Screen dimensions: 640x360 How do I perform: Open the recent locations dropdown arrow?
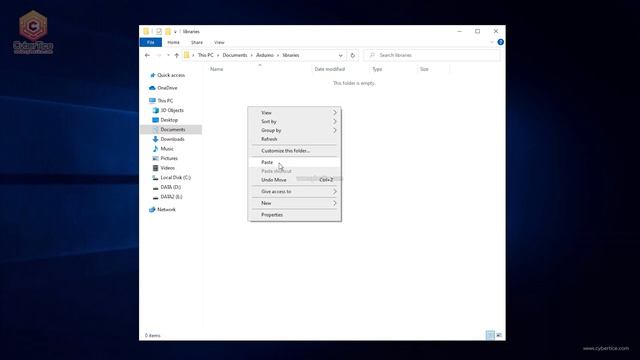[x=168, y=55]
